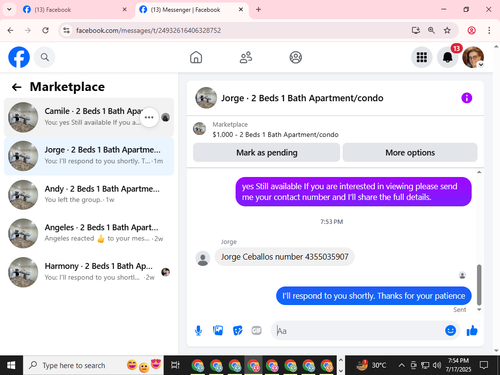Send a thumbs-up like

point(472,330)
